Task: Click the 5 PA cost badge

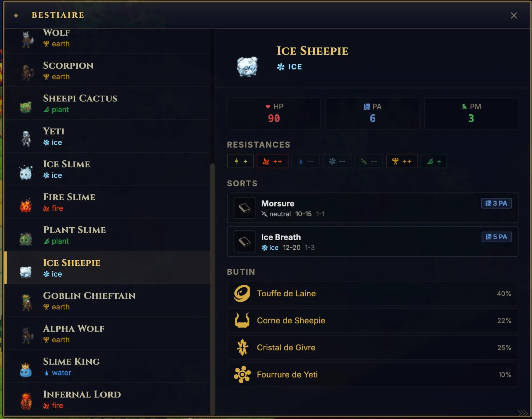Action: coord(496,237)
